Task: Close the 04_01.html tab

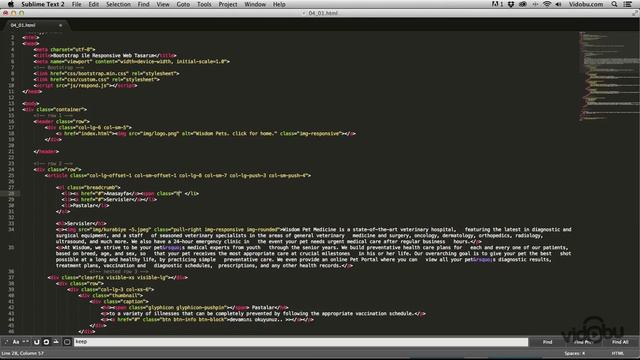Action: 60,25
